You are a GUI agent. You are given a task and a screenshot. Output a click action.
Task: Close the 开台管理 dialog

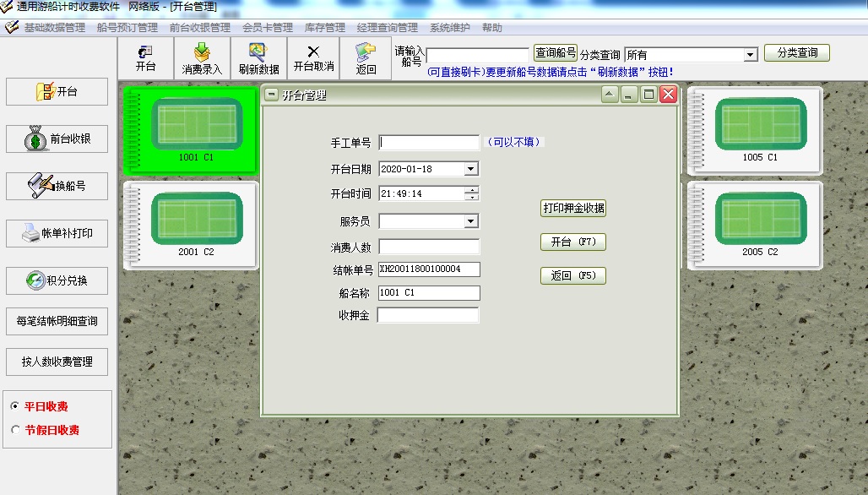669,95
